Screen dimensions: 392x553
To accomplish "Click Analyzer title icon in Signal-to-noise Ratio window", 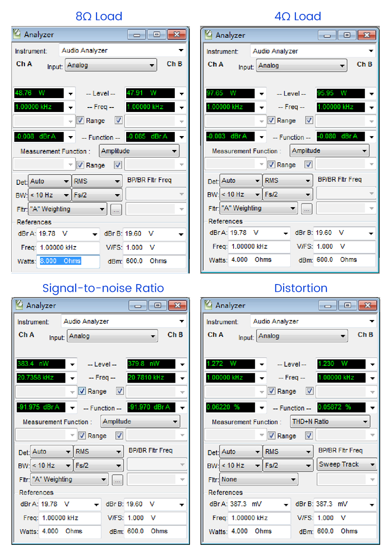I will [x=19, y=304].
